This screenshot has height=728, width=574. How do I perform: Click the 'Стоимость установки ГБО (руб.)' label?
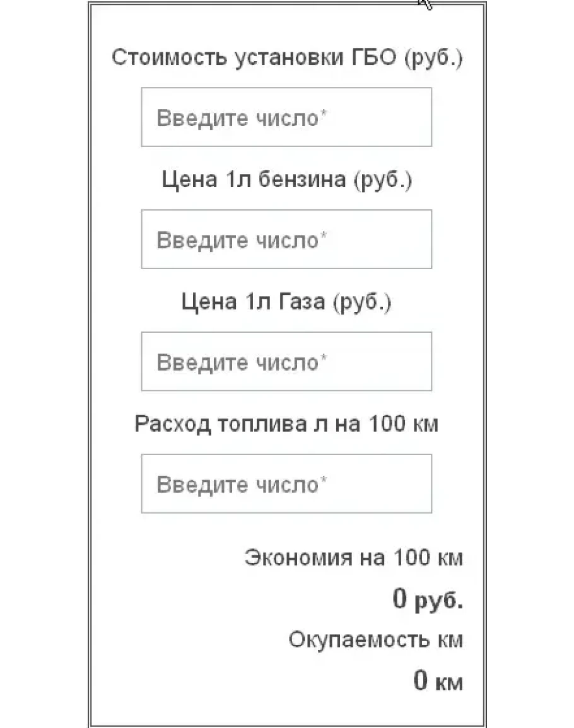click(x=287, y=58)
